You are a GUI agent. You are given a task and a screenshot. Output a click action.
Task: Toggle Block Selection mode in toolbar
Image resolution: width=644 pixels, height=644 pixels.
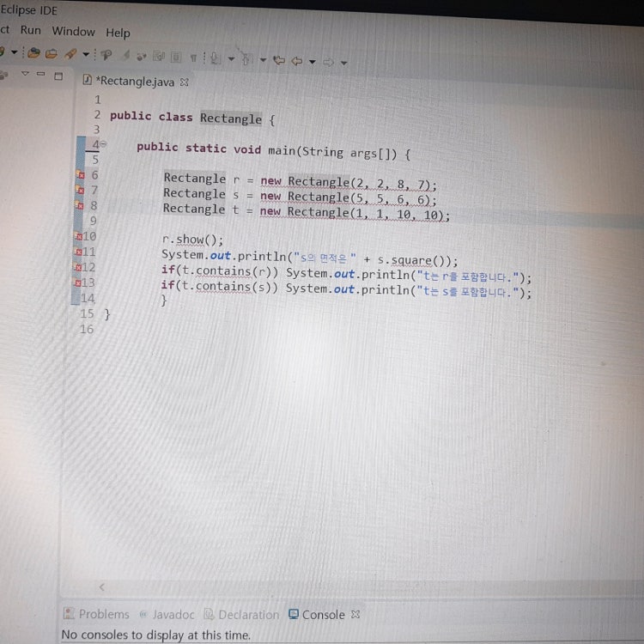[x=175, y=58]
